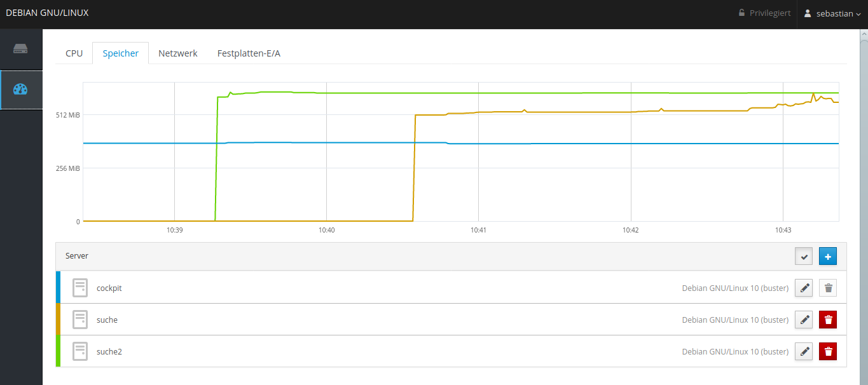Switch to the CPU tab

[74, 53]
